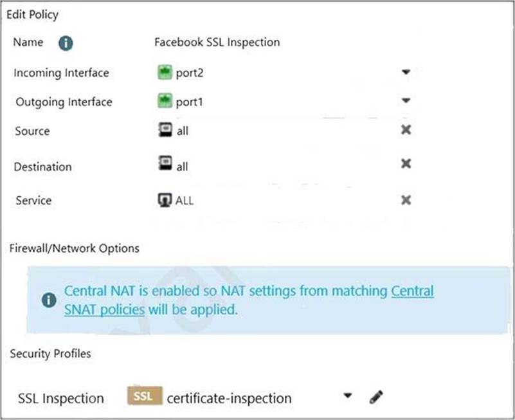Select the certificate-inspection profile name

(x=229, y=398)
